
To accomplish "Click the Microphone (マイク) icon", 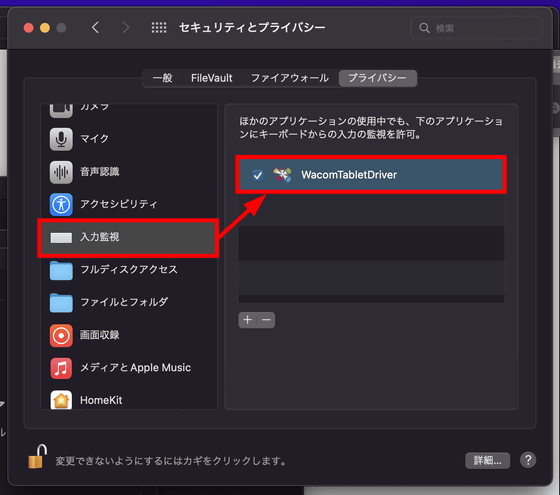I will pyautogui.click(x=61, y=139).
